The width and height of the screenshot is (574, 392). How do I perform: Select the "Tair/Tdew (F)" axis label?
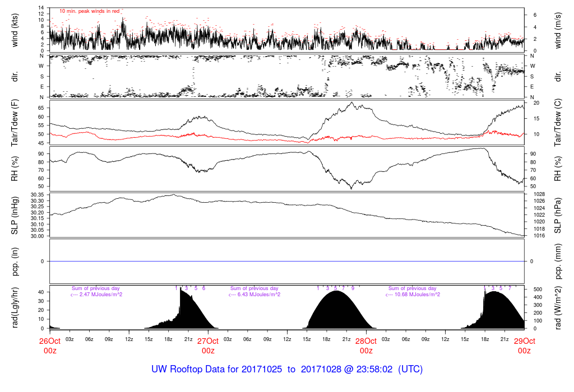[x=15, y=123]
